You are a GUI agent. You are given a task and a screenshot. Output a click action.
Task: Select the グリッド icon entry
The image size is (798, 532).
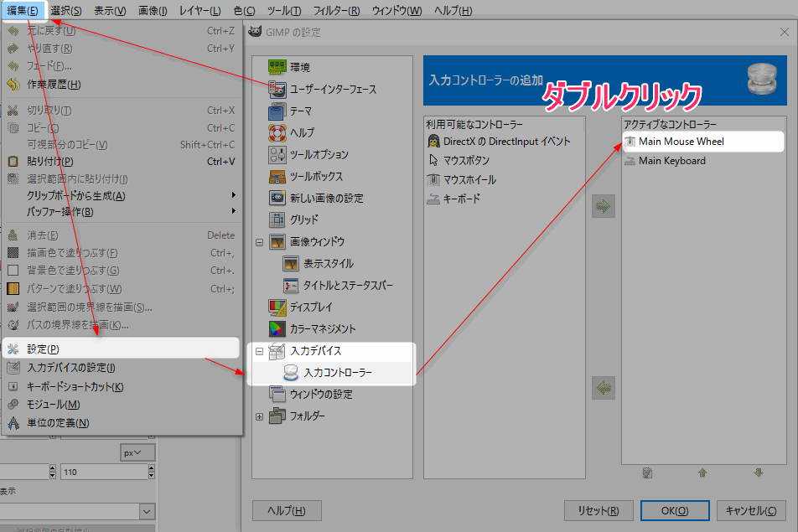pos(277,220)
